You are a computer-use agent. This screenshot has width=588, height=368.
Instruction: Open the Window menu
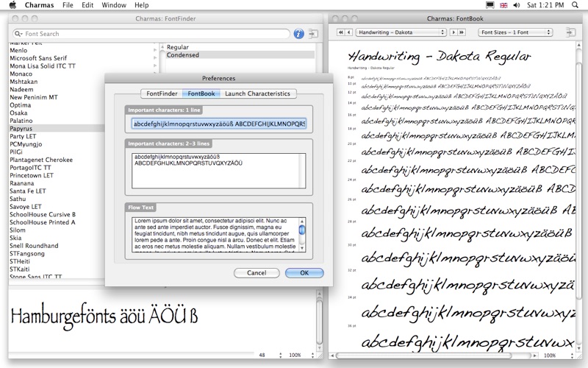(x=114, y=5)
